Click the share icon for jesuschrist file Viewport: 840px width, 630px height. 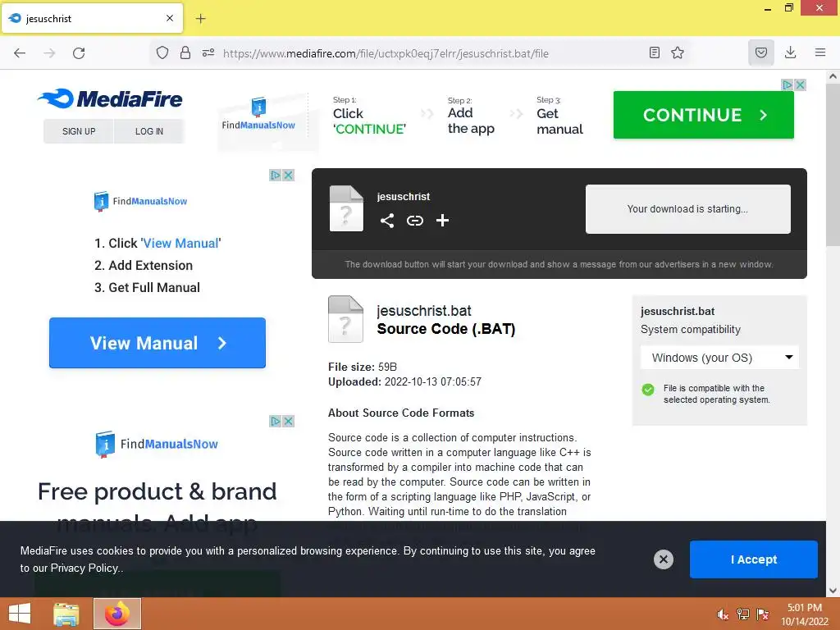(387, 220)
